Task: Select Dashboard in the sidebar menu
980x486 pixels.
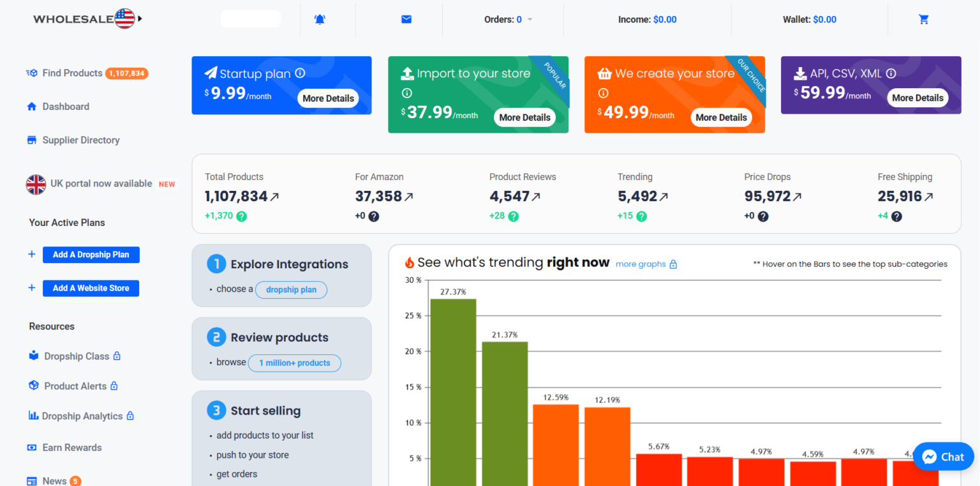Action: (65, 107)
